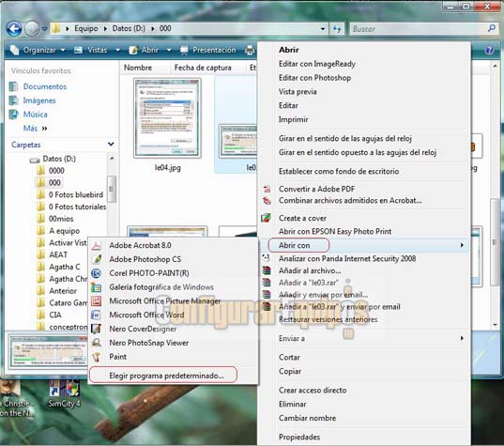Image resolution: width=504 pixels, height=446 pixels.
Task: Click the search magnifier icon
Action: [491, 28]
